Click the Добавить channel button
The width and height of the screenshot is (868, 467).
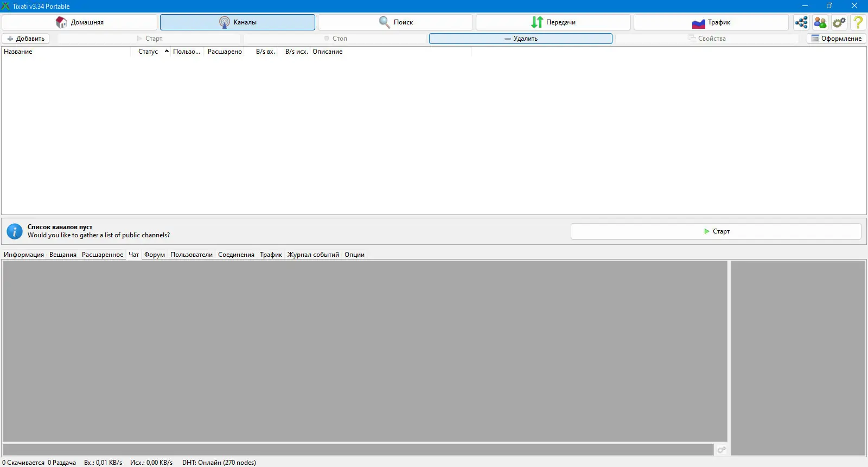tap(25, 39)
